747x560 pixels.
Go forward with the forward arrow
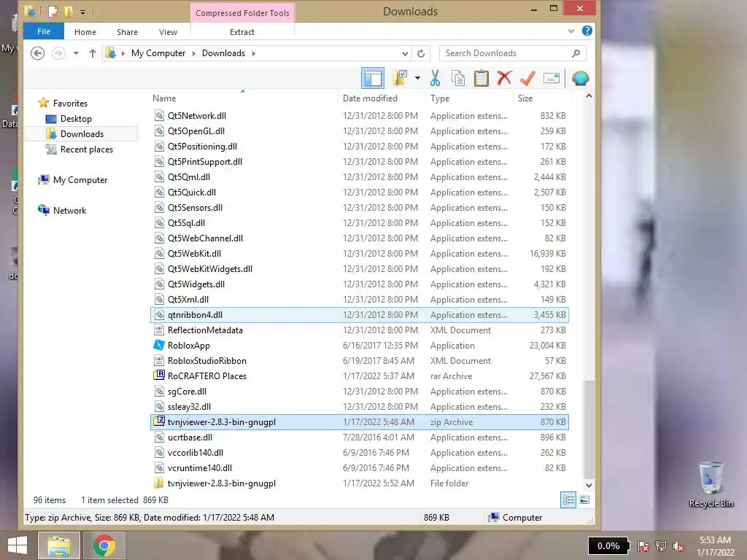coord(58,52)
